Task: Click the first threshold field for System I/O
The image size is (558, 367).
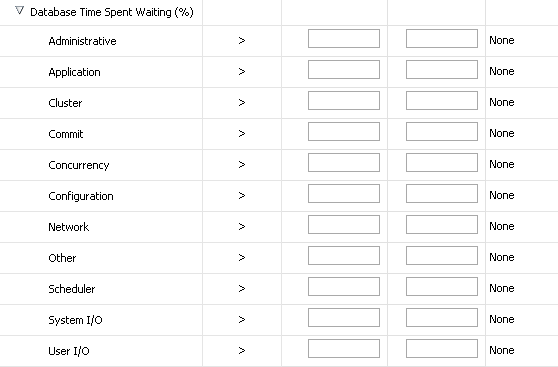Action: click(x=344, y=317)
